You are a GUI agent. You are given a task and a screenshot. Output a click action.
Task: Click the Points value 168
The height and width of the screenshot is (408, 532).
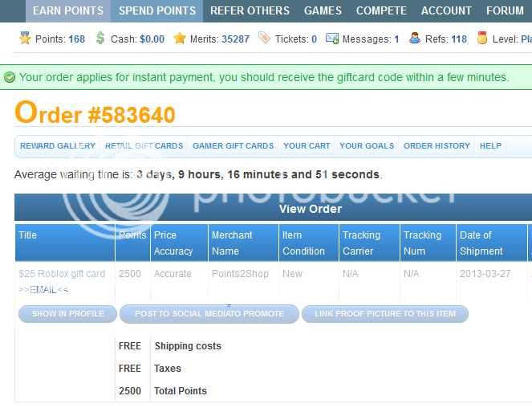[x=77, y=39]
